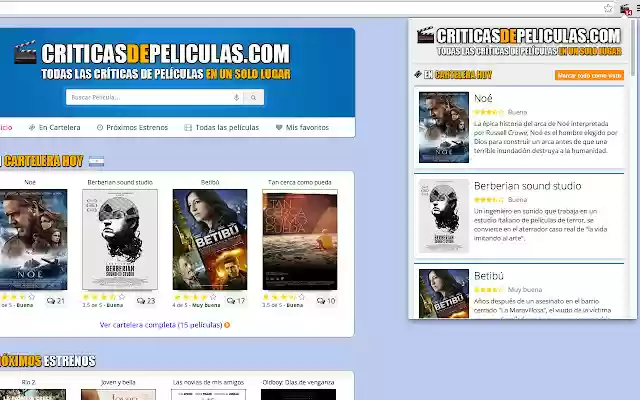Click ticket icon beside En Cartelera Hoy in popup
This screenshot has width=640, height=400.
(x=418, y=74)
